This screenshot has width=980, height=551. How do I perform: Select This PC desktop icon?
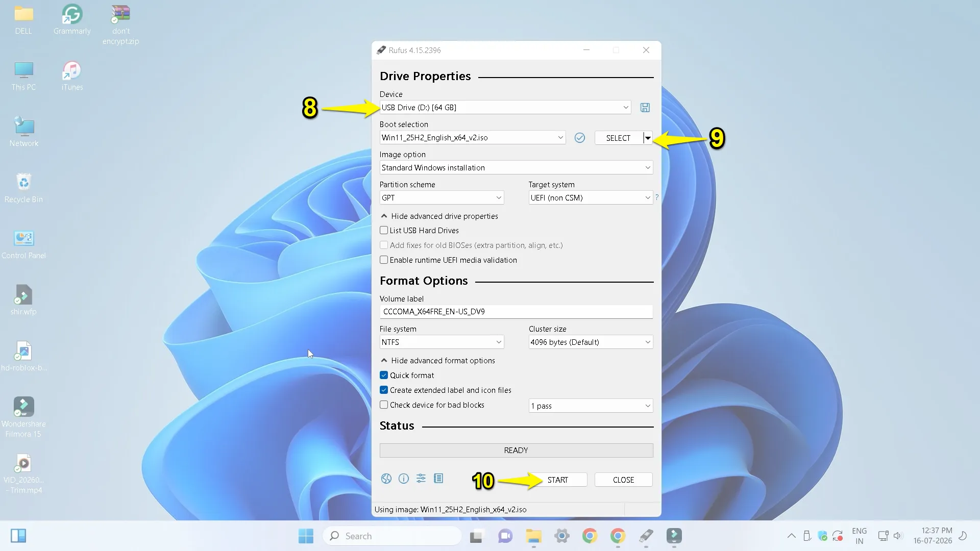(x=23, y=77)
